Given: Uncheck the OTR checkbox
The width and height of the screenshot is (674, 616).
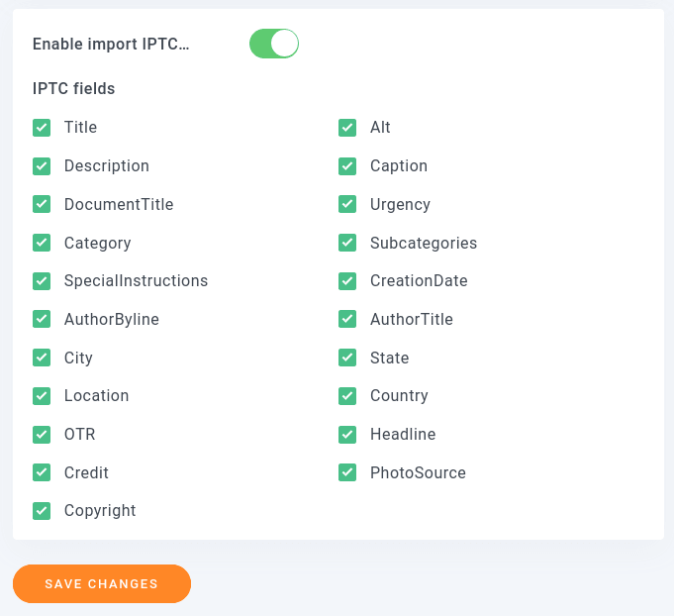Looking at the screenshot, I should tap(42, 434).
